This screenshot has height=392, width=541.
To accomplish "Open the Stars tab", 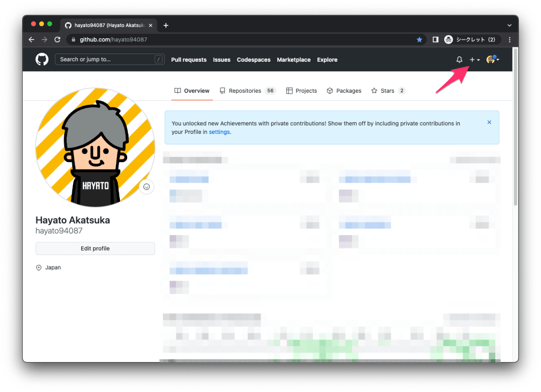I will pos(385,91).
